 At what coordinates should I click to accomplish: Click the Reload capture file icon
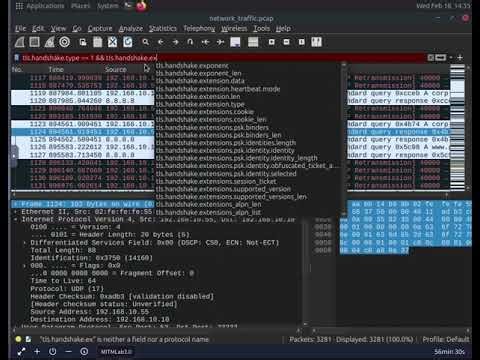pyautogui.click(x=127, y=42)
